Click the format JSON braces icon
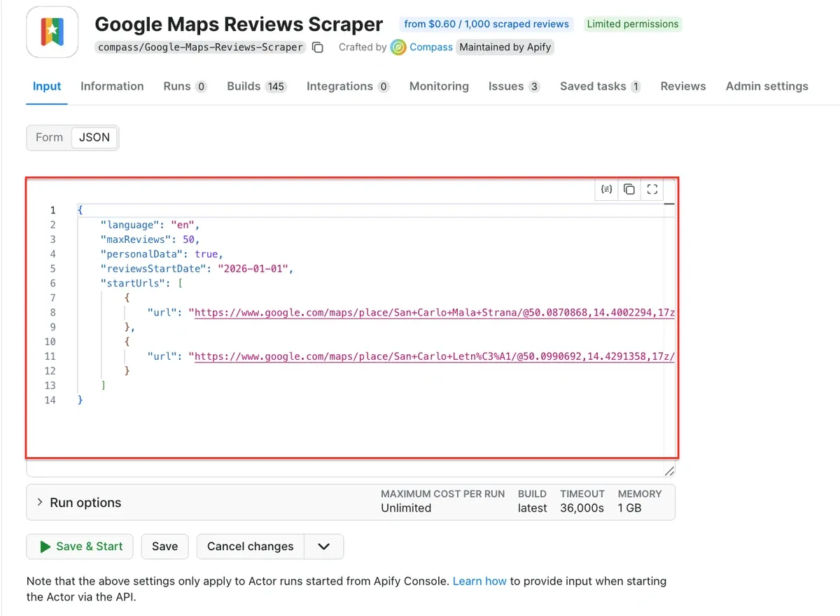 pos(606,190)
